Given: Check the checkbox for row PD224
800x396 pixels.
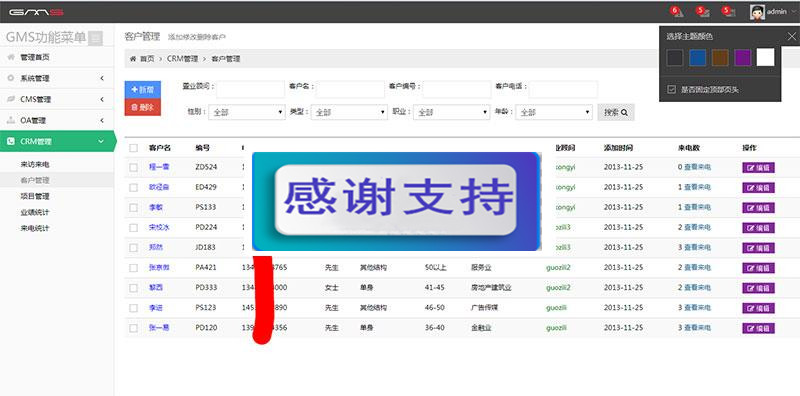Looking at the screenshot, I should (x=133, y=228).
